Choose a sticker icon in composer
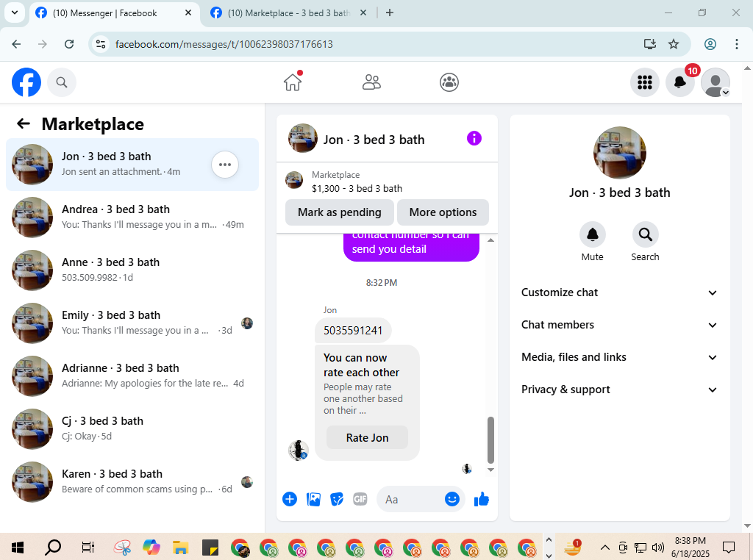Viewport: 753px width, 560px height. pos(337,500)
